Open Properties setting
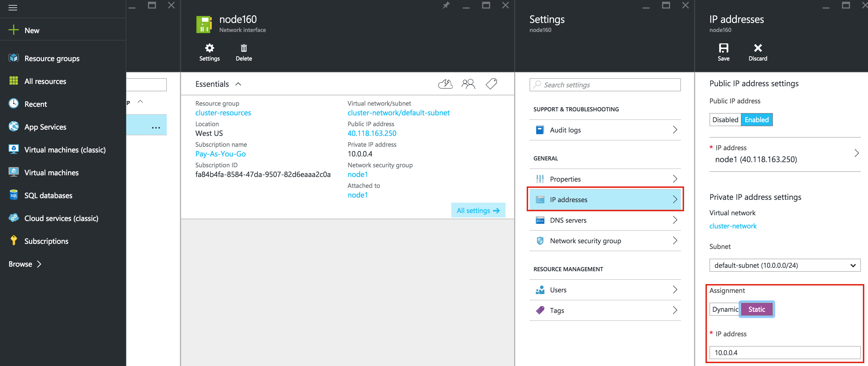Screen dimensions: 868x366 [x=605, y=179]
